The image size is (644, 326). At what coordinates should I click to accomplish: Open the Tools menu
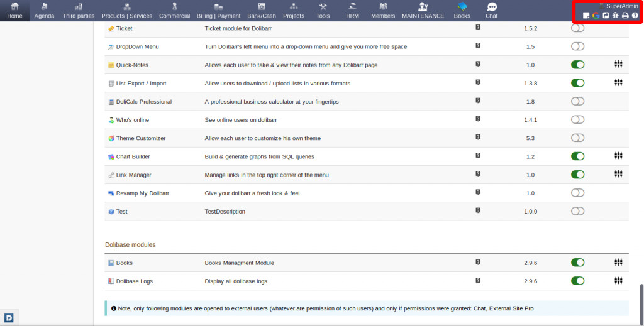pyautogui.click(x=323, y=11)
